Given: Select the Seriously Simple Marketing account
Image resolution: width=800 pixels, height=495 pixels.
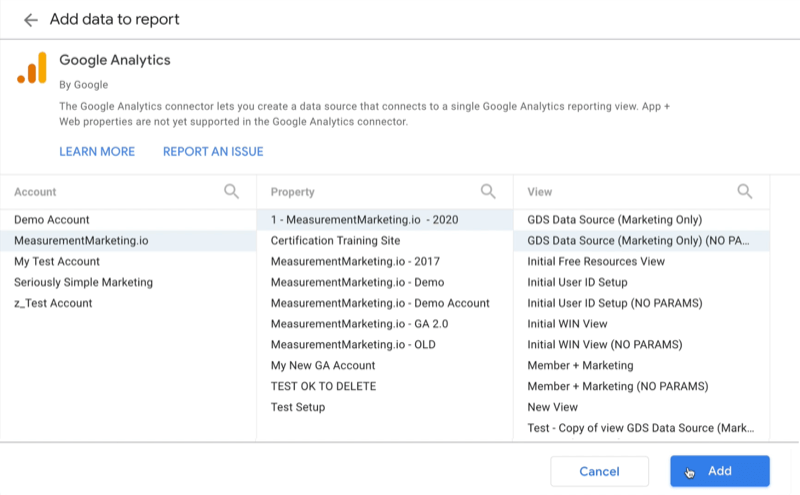Looking at the screenshot, I should tap(128, 282).
